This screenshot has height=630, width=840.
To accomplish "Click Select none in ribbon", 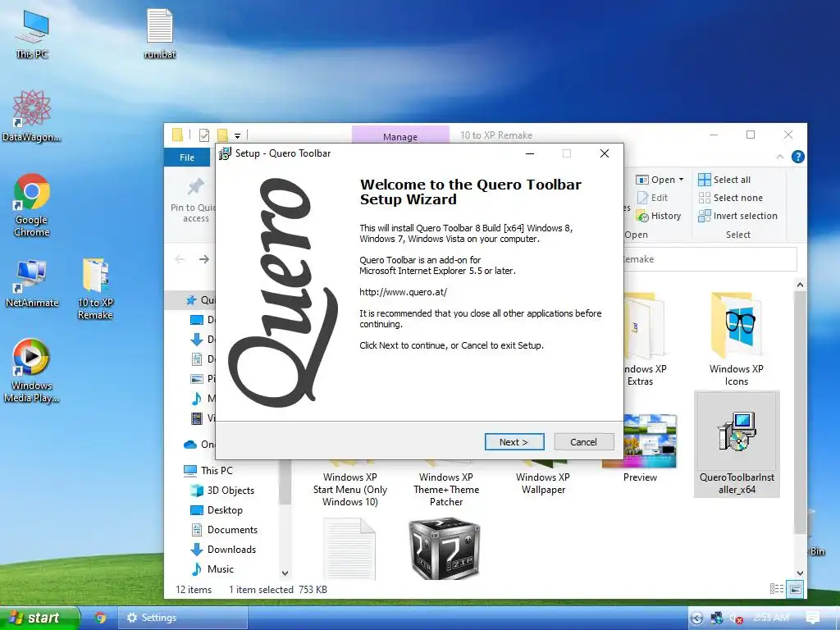I will [731, 198].
